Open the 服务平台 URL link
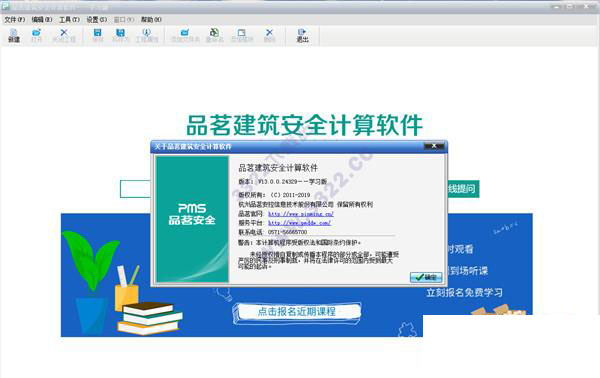The width and height of the screenshot is (600, 378). click(299, 223)
